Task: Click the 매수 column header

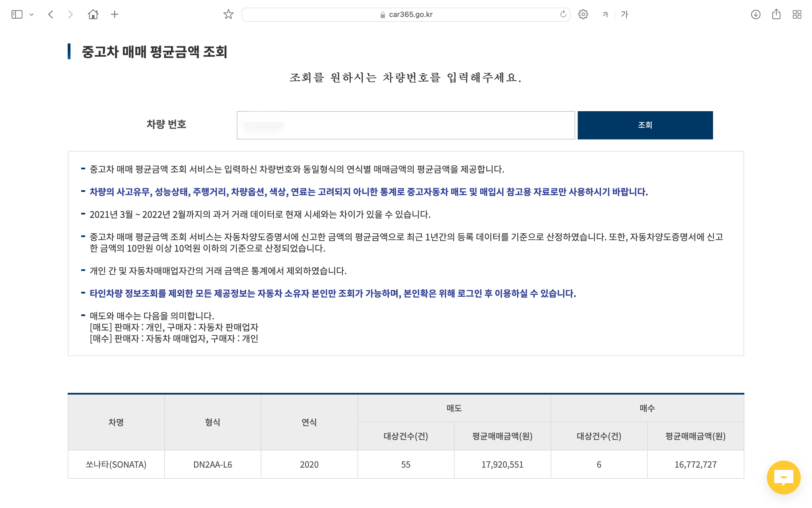Action: pyautogui.click(x=647, y=408)
